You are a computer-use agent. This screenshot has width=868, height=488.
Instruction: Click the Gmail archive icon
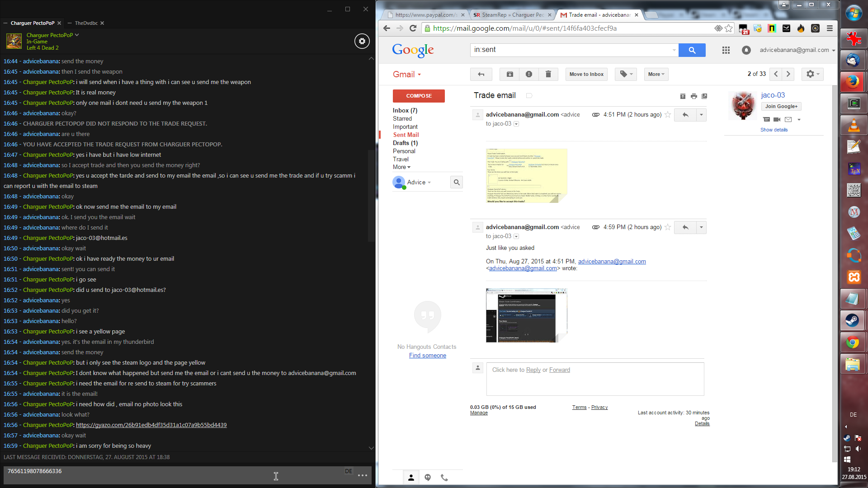[x=509, y=74]
